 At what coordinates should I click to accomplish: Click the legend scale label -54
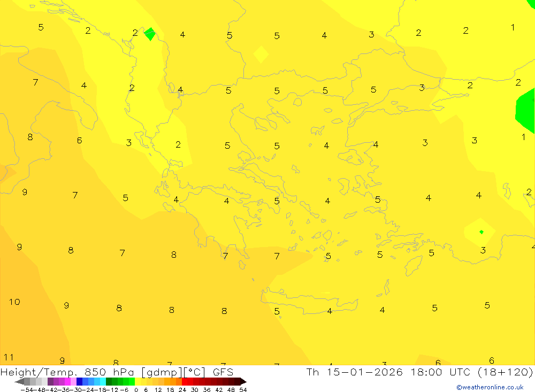(x=27, y=390)
